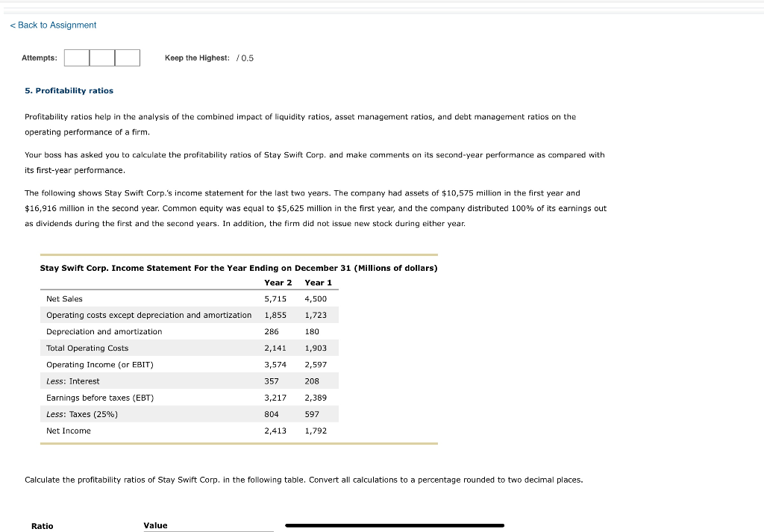
Task: Select the third Attempts box
Action: pos(126,57)
